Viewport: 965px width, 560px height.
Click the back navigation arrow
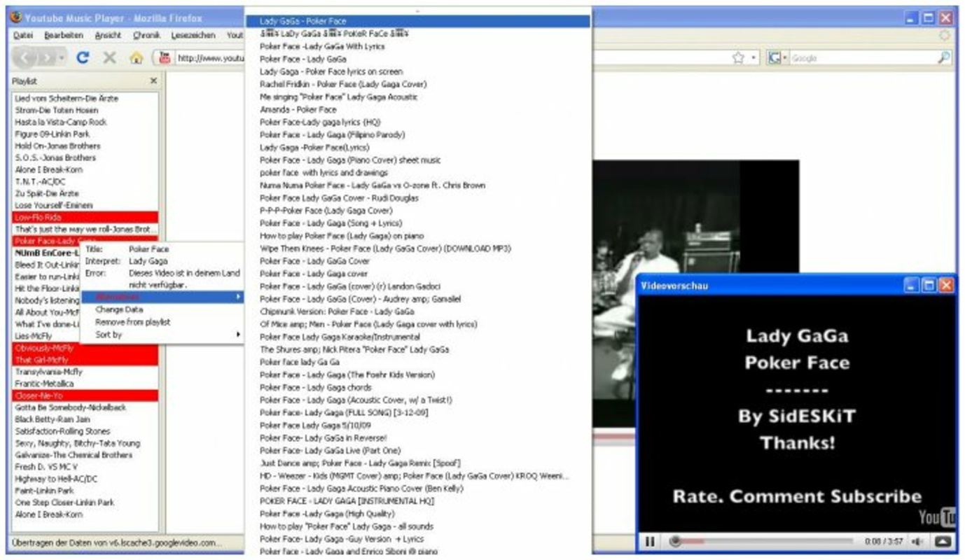25,58
